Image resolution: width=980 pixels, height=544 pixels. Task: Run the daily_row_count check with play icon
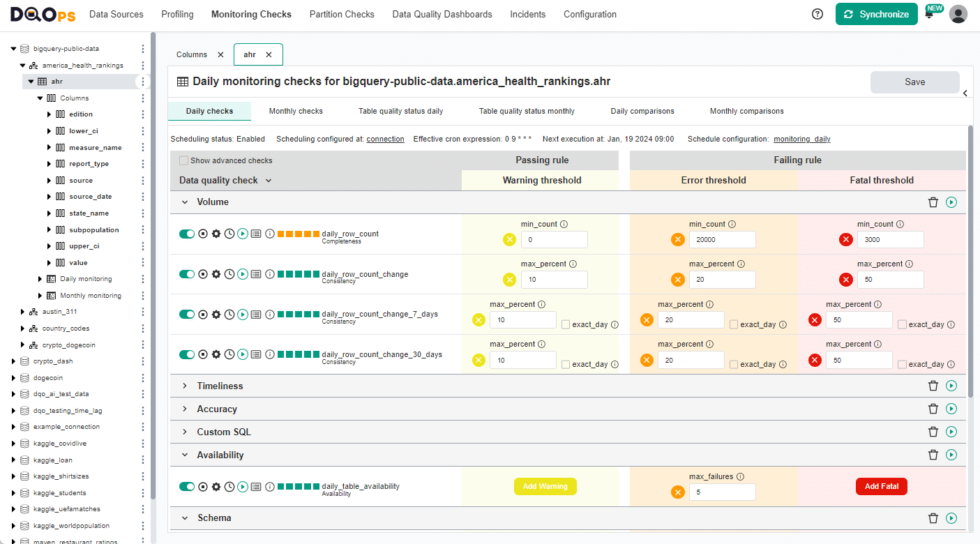coord(242,234)
